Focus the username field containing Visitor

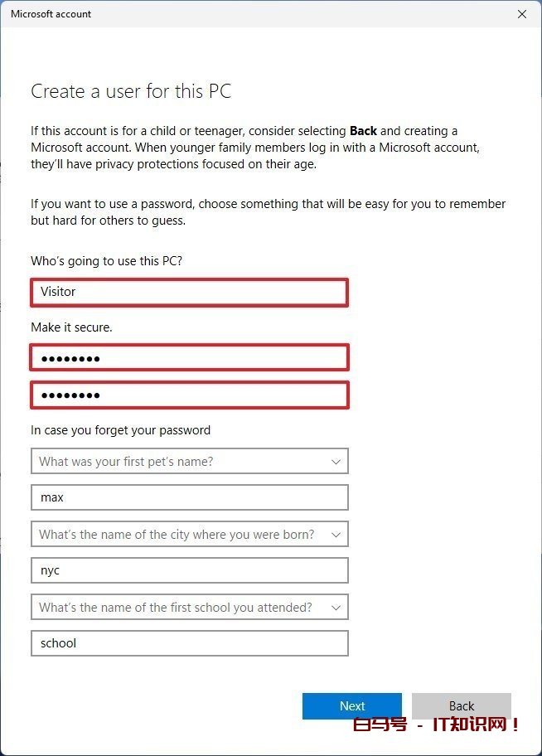pos(189,292)
